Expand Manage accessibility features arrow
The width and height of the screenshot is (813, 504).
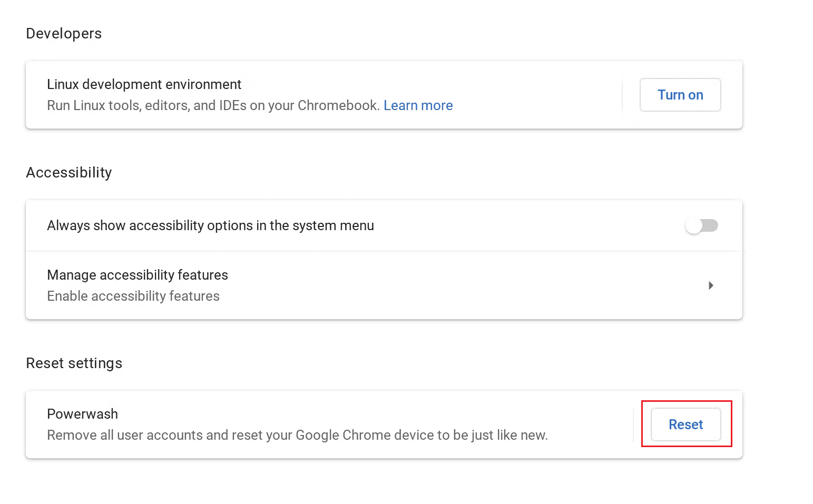tap(711, 285)
